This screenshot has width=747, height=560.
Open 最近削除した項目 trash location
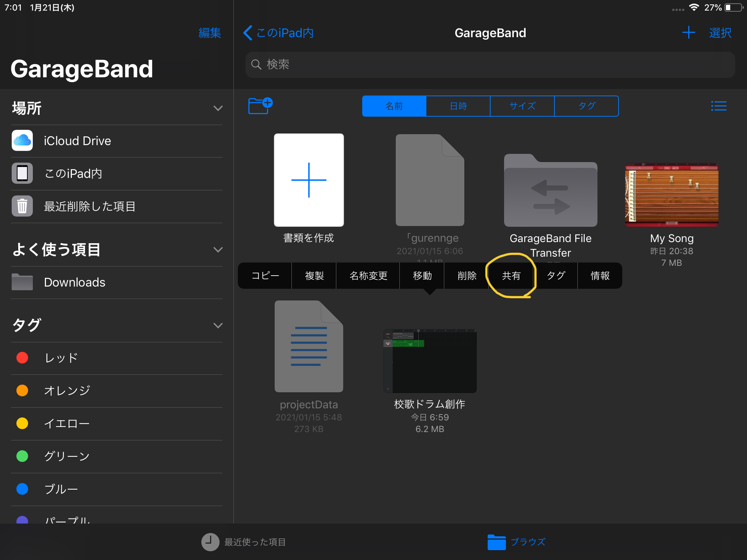click(117, 206)
